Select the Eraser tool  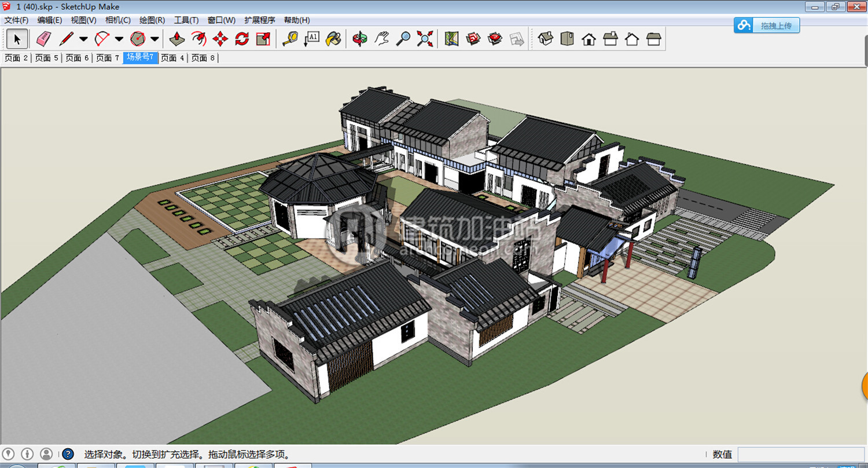[44, 39]
